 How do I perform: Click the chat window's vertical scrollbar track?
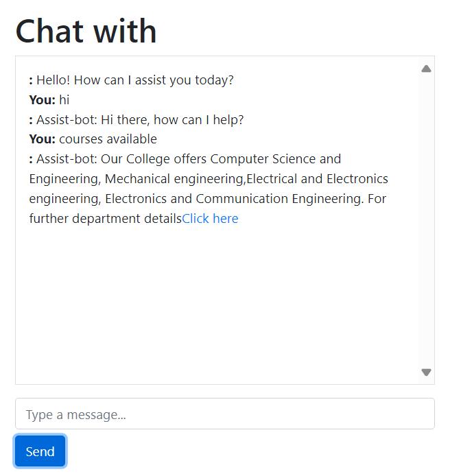426,219
